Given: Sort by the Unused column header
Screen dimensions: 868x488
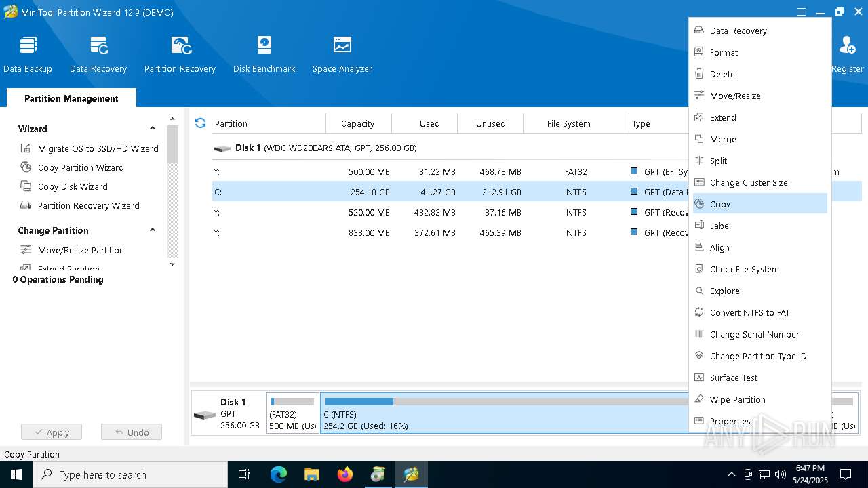Looking at the screenshot, I should [490, 123].
